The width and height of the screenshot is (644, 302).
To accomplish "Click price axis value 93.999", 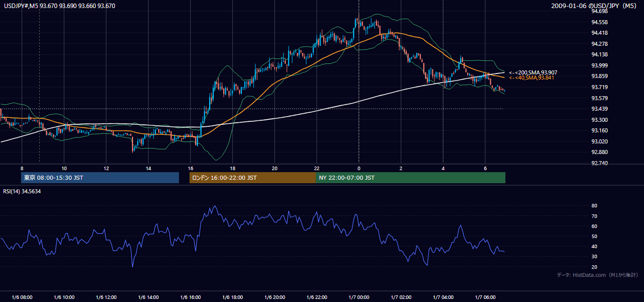I will coord(599,65).
